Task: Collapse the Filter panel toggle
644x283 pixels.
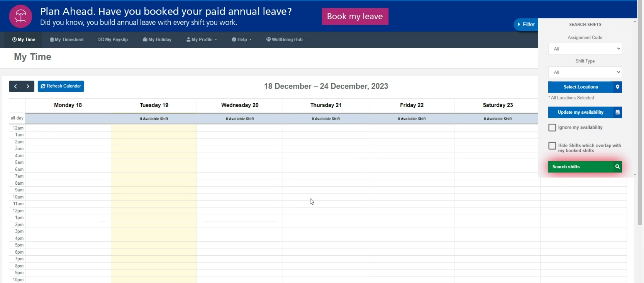Action: (526, 24)
